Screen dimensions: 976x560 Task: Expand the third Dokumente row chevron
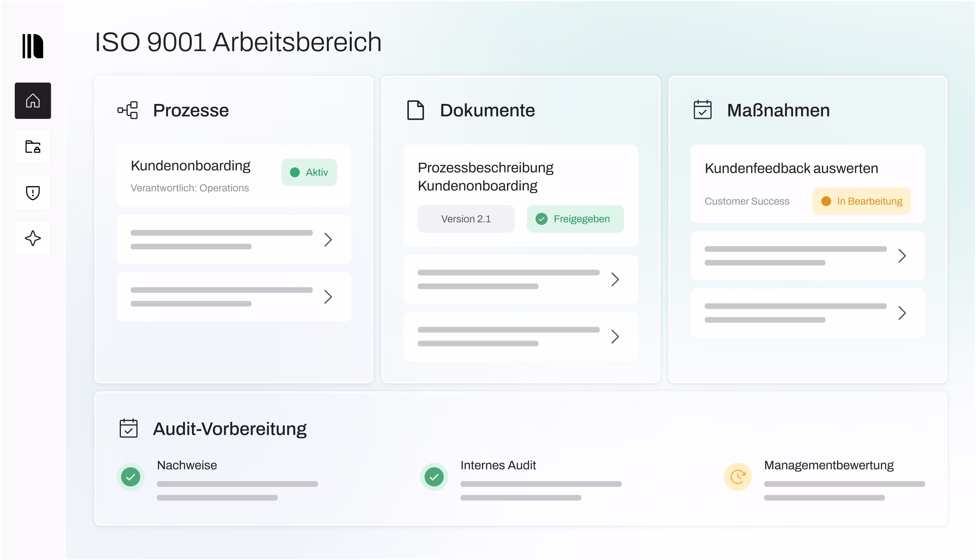pos(615,336)
